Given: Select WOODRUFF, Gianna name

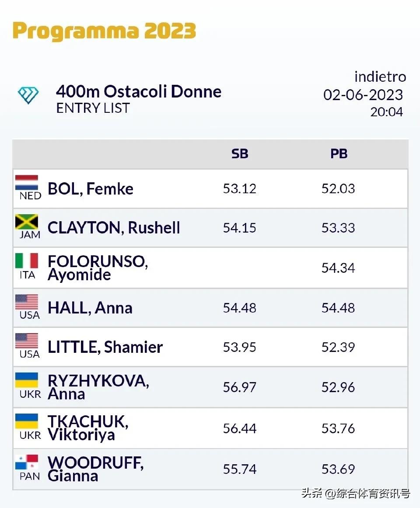Looking at the screenshot, I should [x=95, y=469].
